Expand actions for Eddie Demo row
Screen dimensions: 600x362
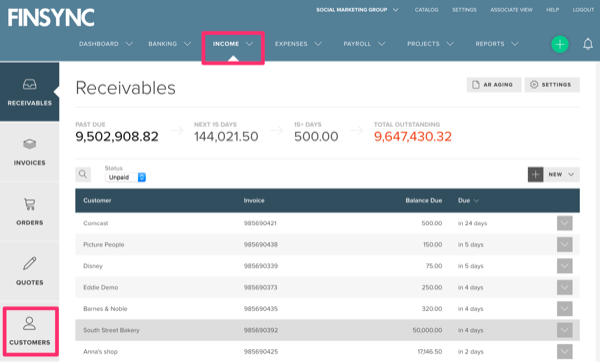point(564,287)
